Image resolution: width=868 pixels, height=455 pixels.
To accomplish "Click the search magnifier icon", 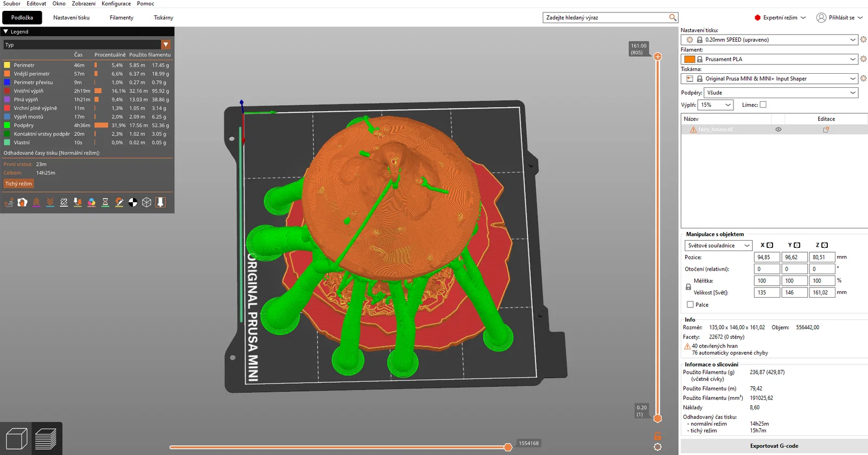I will (x=673, y=18).
